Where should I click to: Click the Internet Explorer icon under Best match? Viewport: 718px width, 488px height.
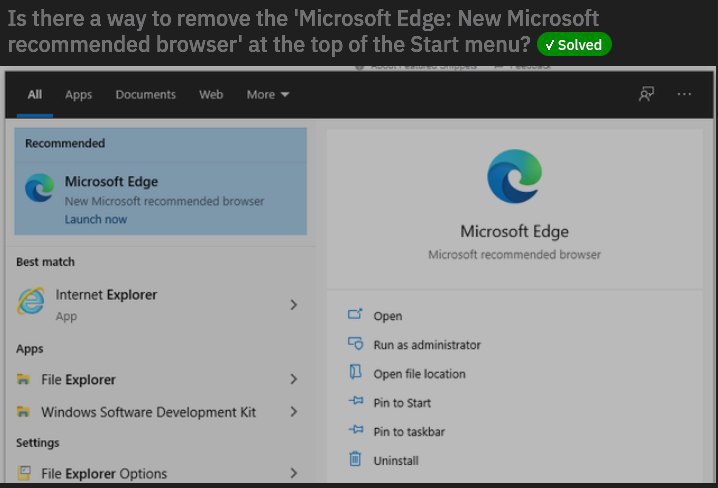(31, 301)
